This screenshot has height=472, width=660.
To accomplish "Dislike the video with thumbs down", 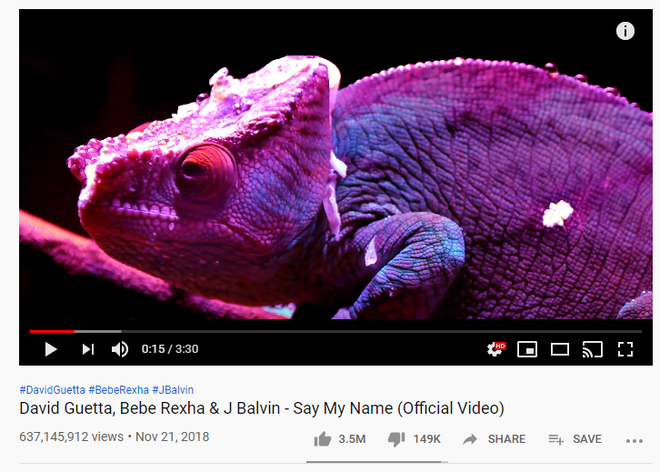I will 396,439.
